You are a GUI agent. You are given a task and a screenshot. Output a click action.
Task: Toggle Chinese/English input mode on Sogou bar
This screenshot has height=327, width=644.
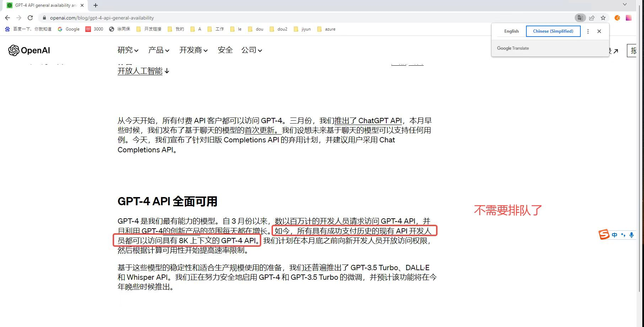614,235
